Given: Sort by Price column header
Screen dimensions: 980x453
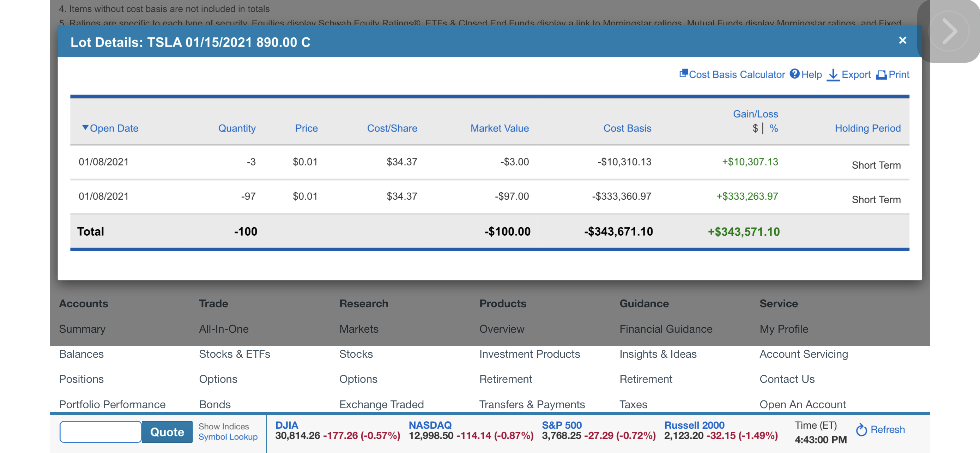Looking at the screenshot, I should point(306,128).
